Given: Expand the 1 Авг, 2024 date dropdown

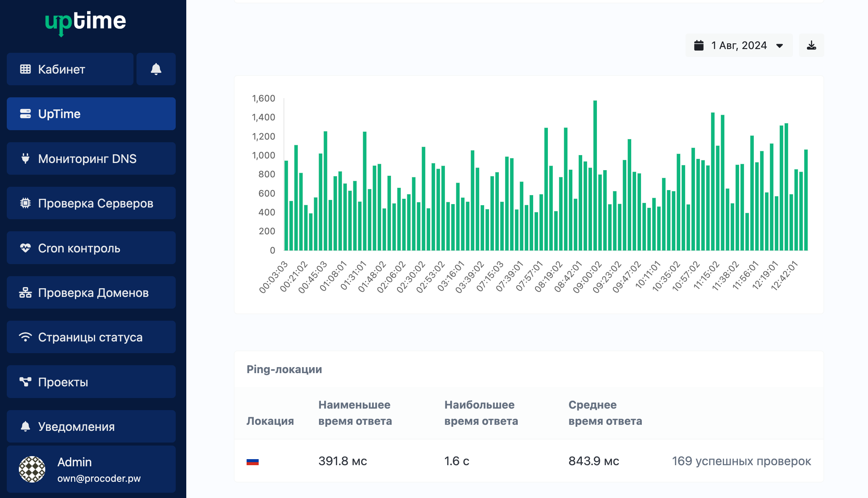Looking at the screenshot, I should (x=739, y=45).
